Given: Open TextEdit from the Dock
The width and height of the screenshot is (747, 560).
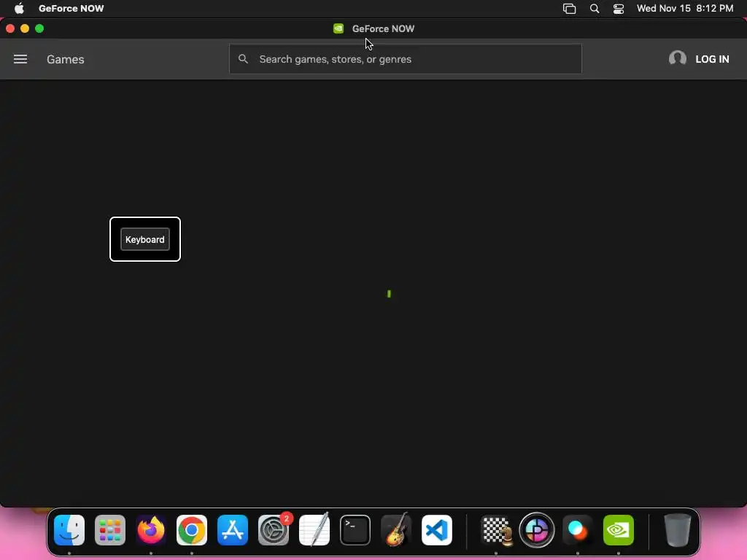Looking at the screenshot, I should [314, 530].
